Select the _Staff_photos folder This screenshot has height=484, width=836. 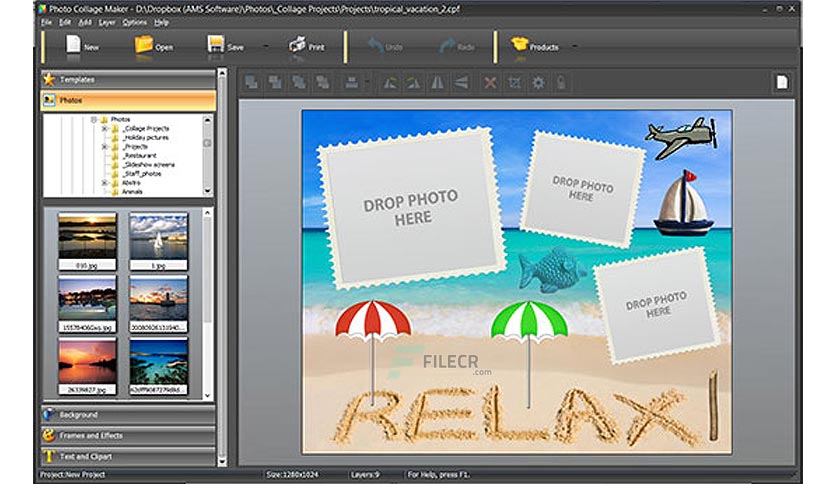pos(141,174)
